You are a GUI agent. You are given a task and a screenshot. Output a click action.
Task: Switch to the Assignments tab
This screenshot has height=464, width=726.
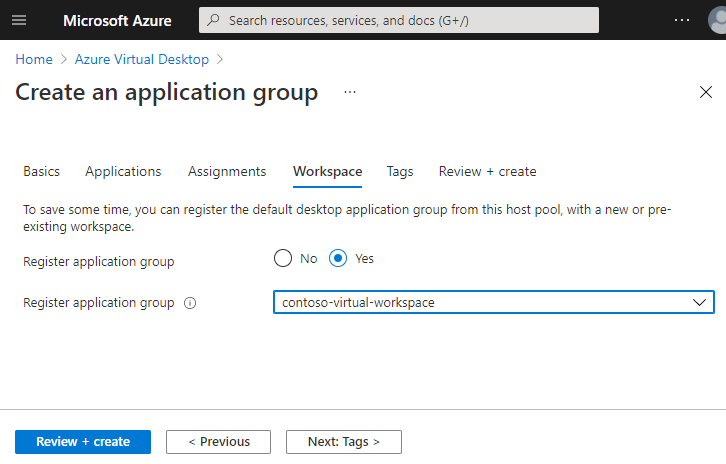[x=227, y=171]
